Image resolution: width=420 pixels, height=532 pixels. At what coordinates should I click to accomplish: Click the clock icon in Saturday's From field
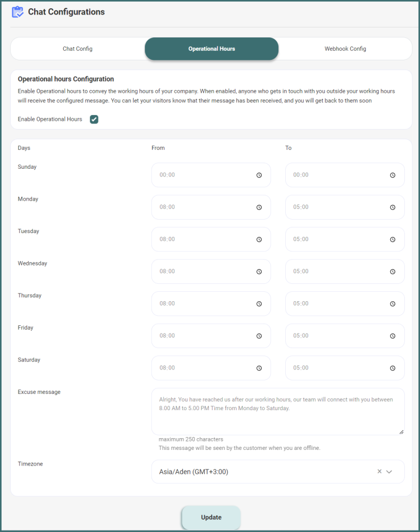(259, 368)
